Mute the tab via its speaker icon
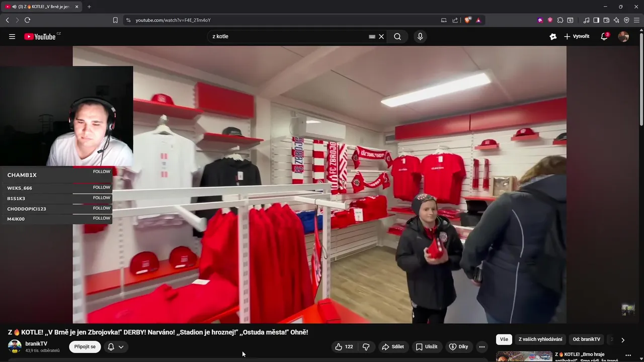 [14, 7]
